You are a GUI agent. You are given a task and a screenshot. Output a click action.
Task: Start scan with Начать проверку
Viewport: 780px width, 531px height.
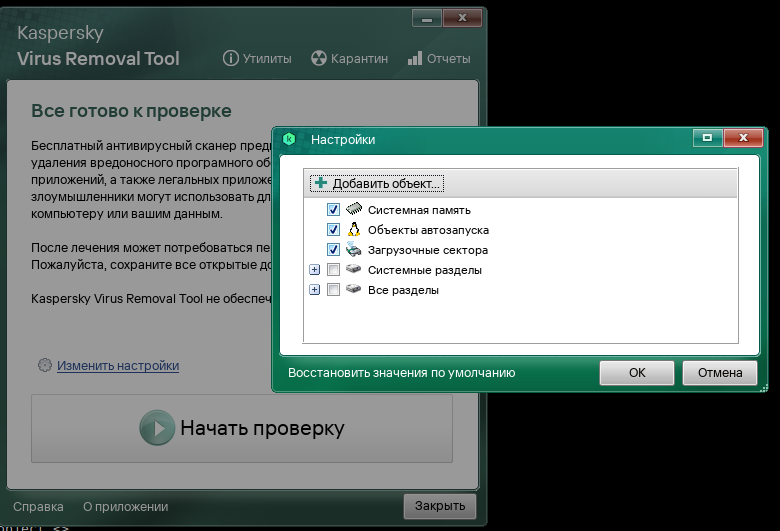[x=242, y=428]
